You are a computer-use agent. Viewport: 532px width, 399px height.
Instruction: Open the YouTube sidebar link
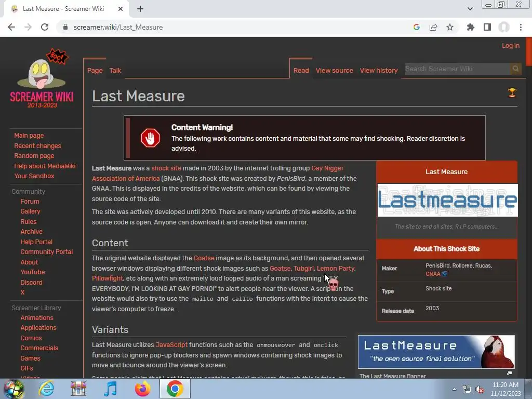click(33, 272)
